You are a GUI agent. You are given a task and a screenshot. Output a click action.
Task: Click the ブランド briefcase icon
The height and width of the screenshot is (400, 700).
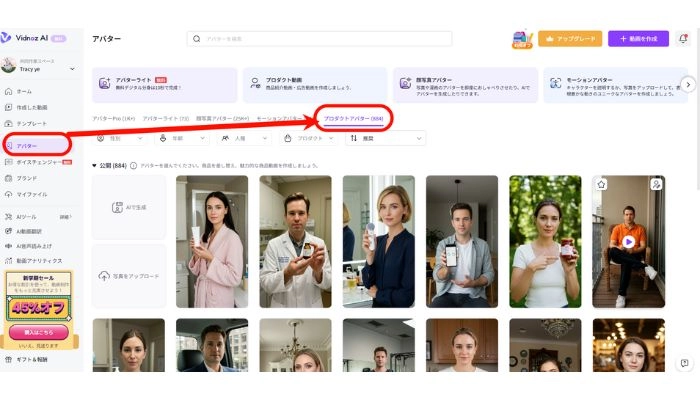pyautogui.click(x=8, y=178)
